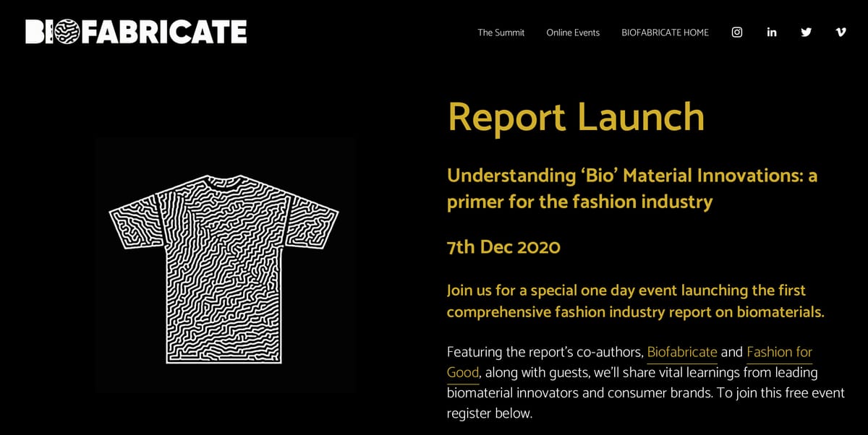This screenshot has height=435, width=868.
Task: Go to Online Events page
Action: (573, 33)
